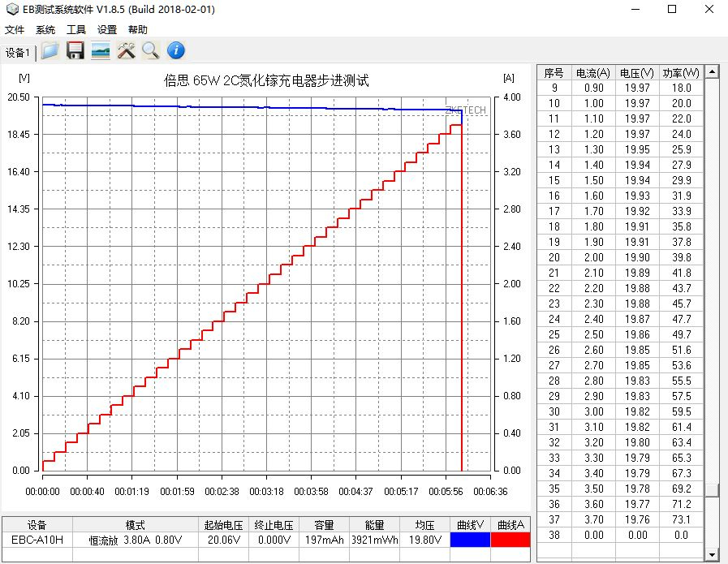Open the 系统 menu
This screenshot has width=728, height=564.
(45, 30)
